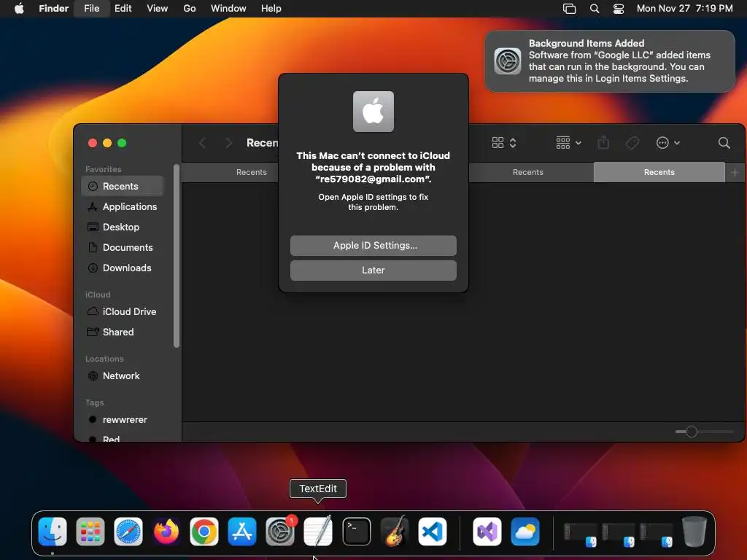Open Finder from the Dock
The image size is (747, 560).
(x=53, y=531)
